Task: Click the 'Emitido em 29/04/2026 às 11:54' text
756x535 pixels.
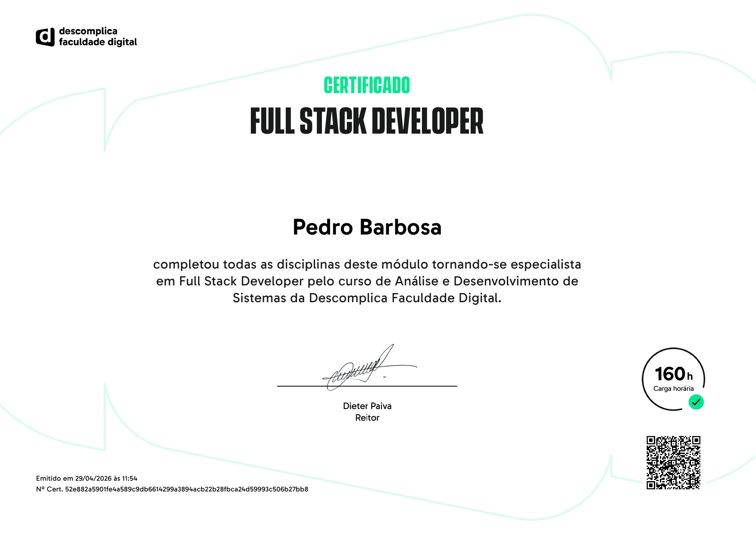Action: [87, 479]
